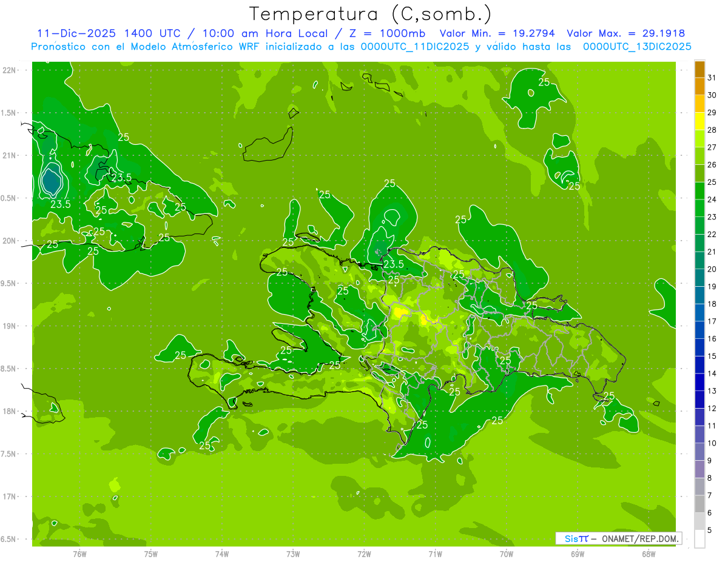728x562 pixels.
Task: Click the "20N" latitude axis label
Action: tap(10, 241)
